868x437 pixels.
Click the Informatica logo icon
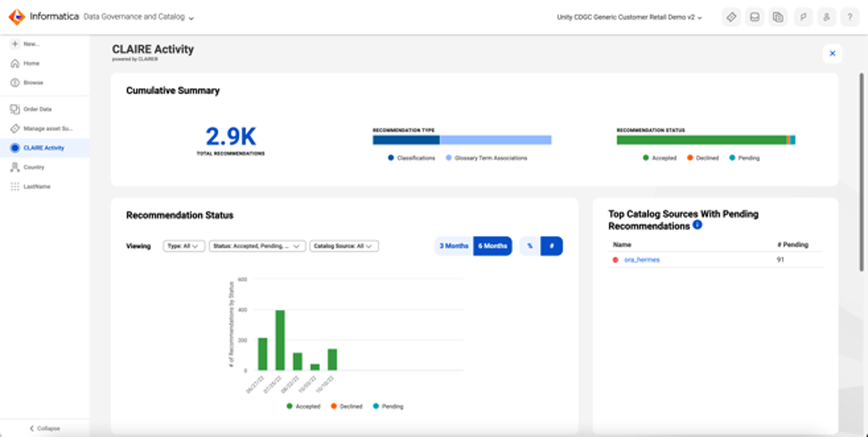coord(17,17)
